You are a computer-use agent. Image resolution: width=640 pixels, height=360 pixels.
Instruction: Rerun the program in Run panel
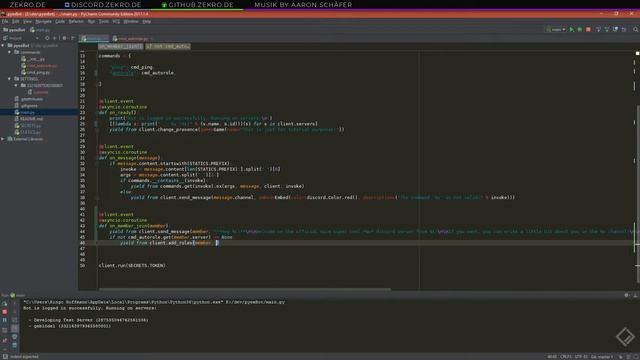4,304
